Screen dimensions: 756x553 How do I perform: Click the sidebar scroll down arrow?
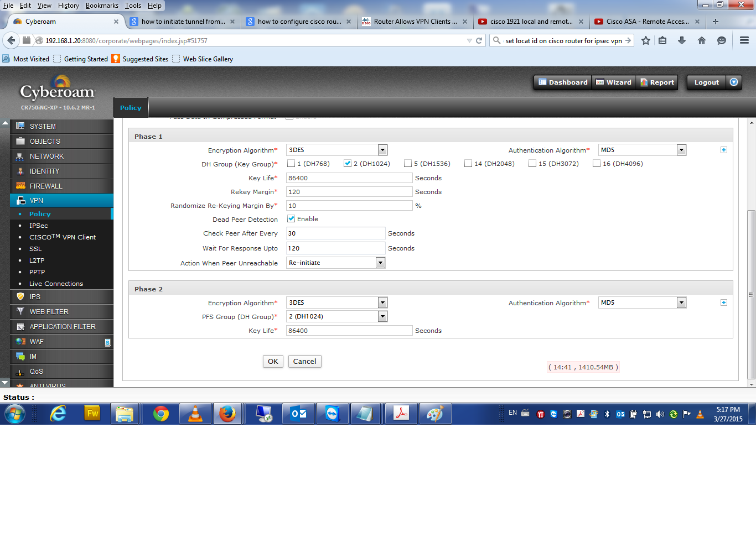4,382
